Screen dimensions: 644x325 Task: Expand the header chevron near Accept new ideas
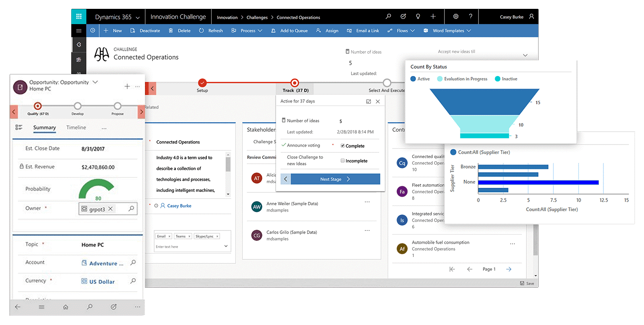click(525, 55)
